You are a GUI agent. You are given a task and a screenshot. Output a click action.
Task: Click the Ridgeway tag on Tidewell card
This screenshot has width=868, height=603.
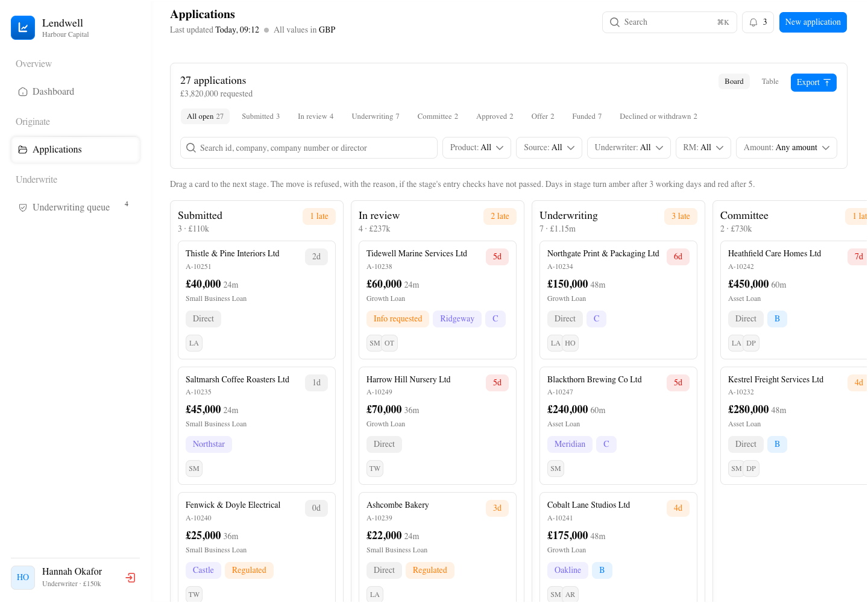457,319
